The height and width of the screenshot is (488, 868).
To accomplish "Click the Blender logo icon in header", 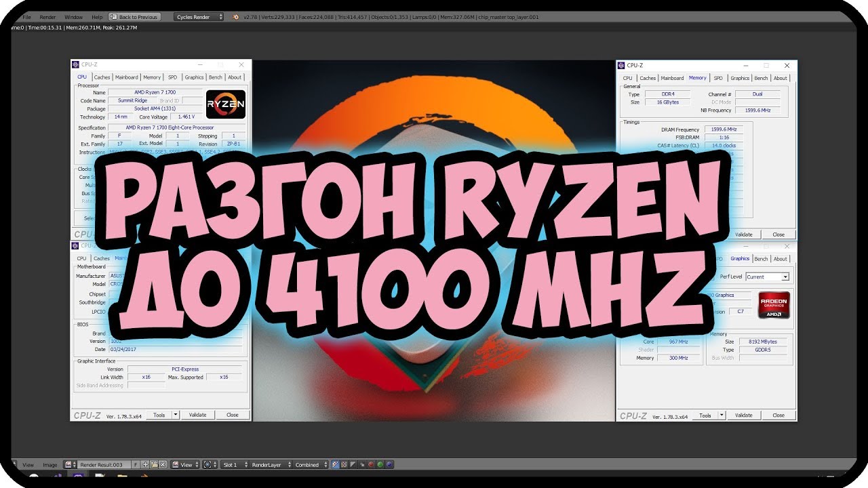I will [x=235, y=16].
